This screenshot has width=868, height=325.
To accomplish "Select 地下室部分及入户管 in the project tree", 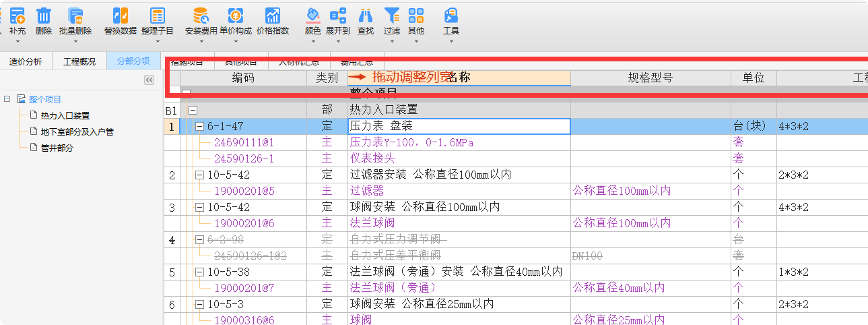I will coord(77,131).
